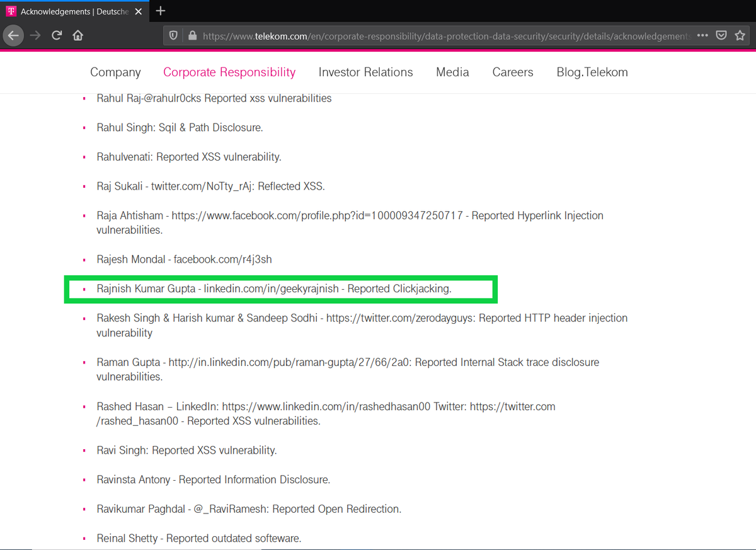Open page actions three-dot menu
Screen dimensions: 756x550
[x=702, y=35]
